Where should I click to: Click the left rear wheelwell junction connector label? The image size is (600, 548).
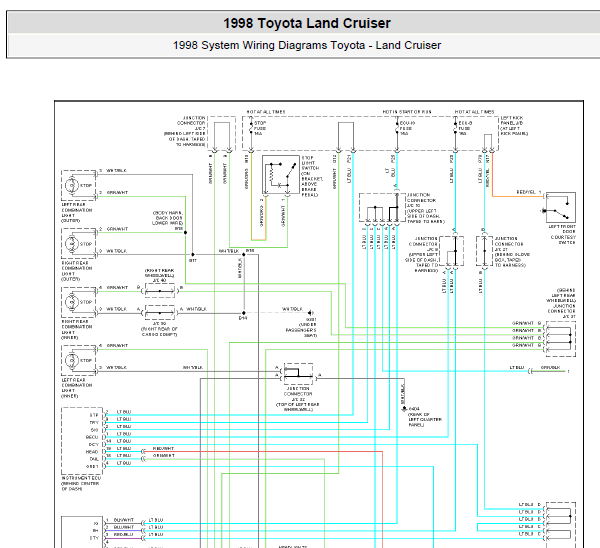(561, 303)
